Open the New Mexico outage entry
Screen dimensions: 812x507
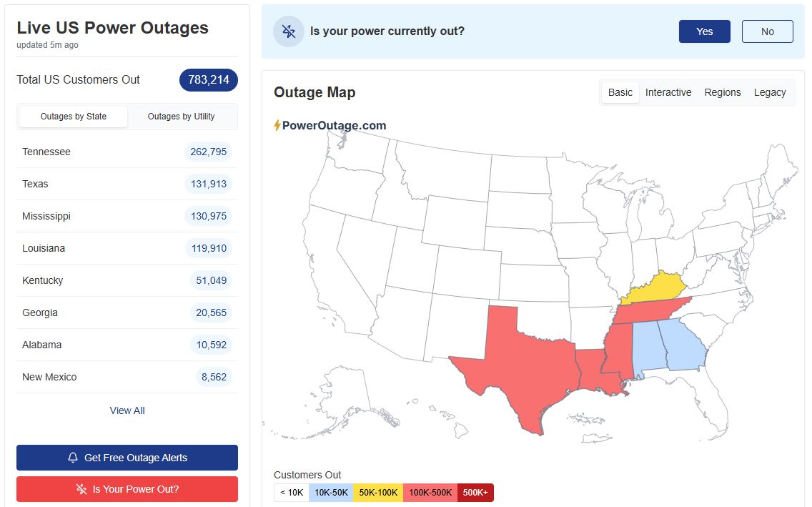(x=127, y=377)
